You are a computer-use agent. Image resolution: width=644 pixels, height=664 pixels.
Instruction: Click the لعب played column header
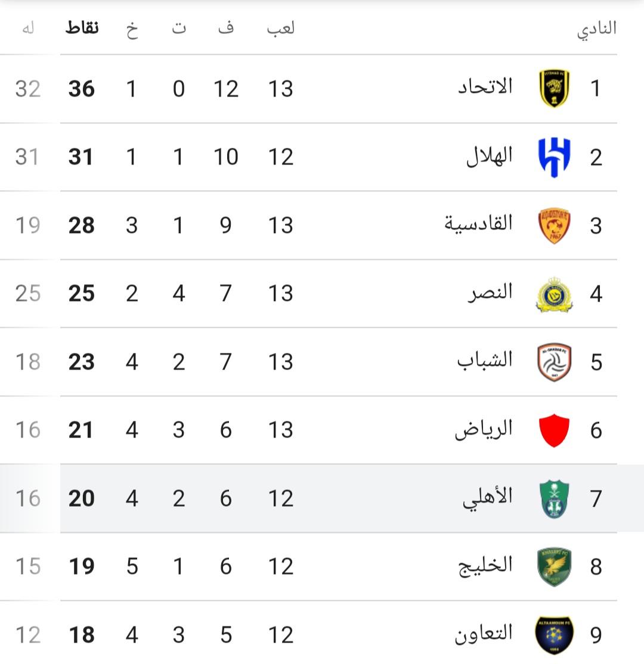pos(280,29)
